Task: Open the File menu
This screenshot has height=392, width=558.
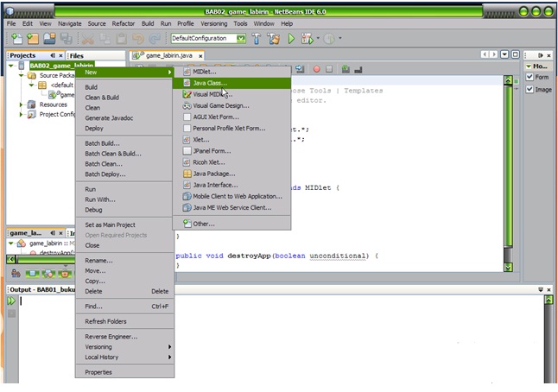Action: point(11,23)
